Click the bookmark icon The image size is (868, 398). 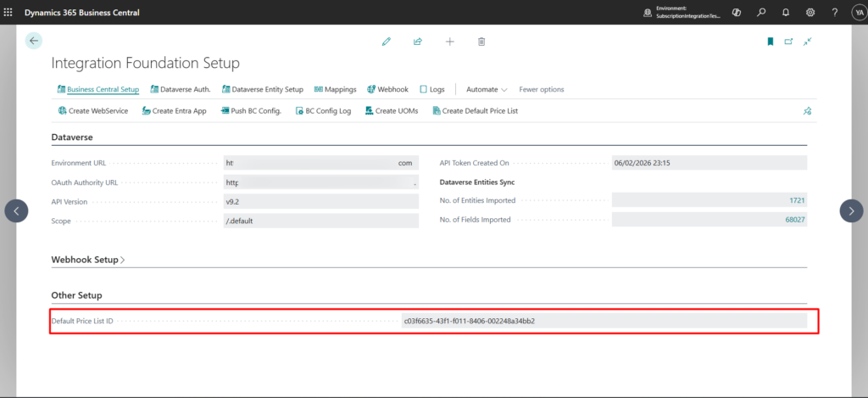click(x=770, y=41)
